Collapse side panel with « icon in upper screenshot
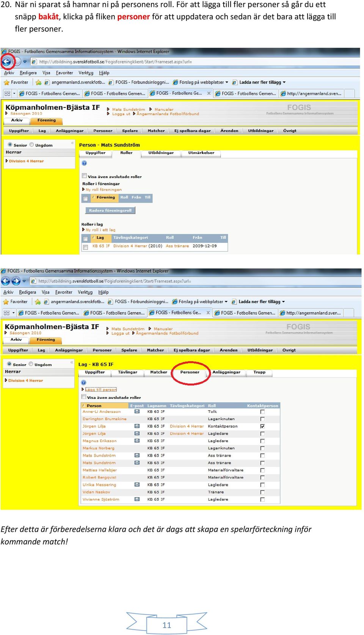 click(x=72, y=143)
